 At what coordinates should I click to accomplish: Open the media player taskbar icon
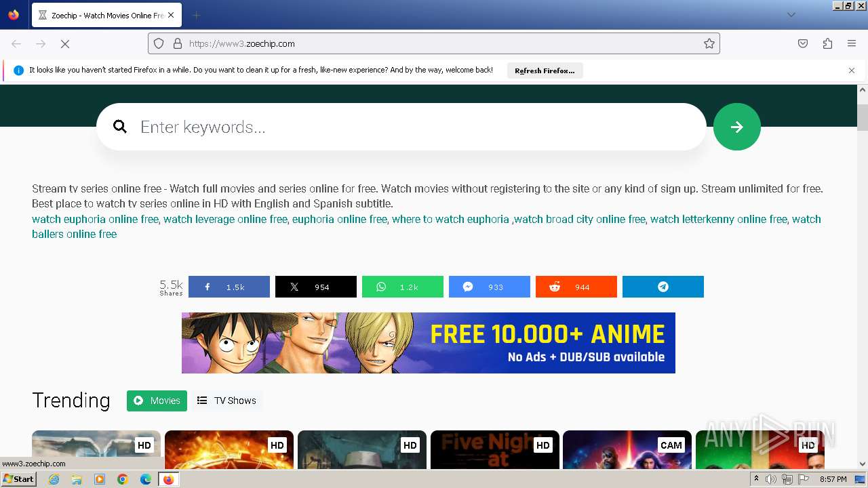[100, 479]
